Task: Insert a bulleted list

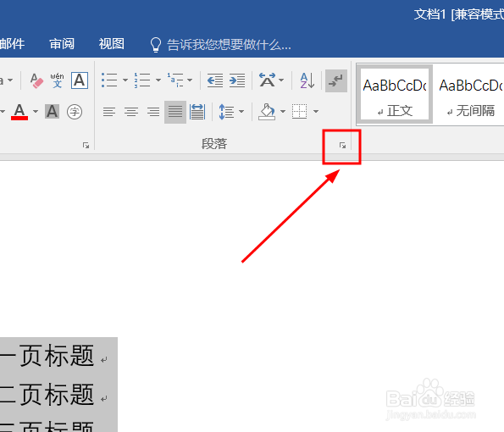Action: [109, 80]
